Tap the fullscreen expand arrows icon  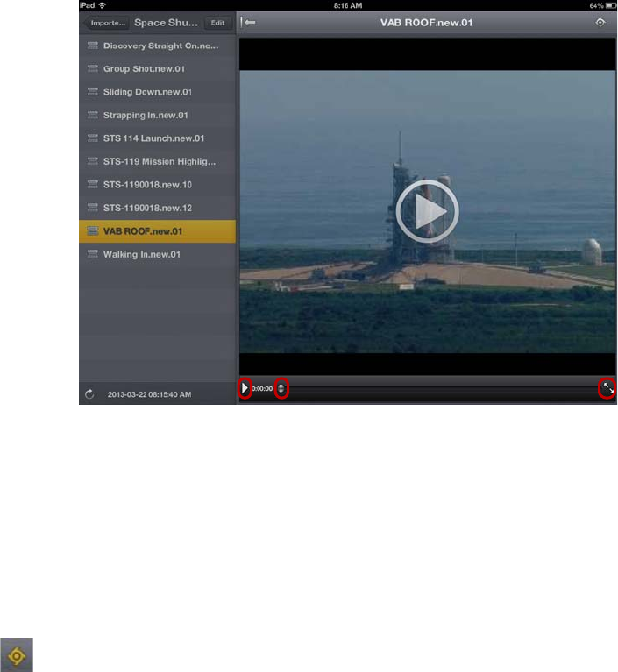coord(607,388)
